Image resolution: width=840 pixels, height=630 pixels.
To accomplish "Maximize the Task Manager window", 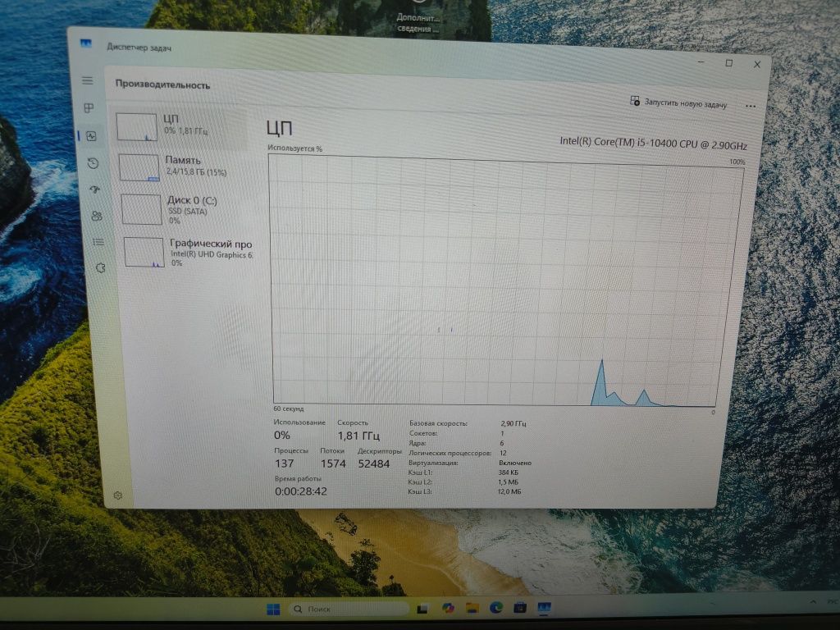I will (728, 63).
